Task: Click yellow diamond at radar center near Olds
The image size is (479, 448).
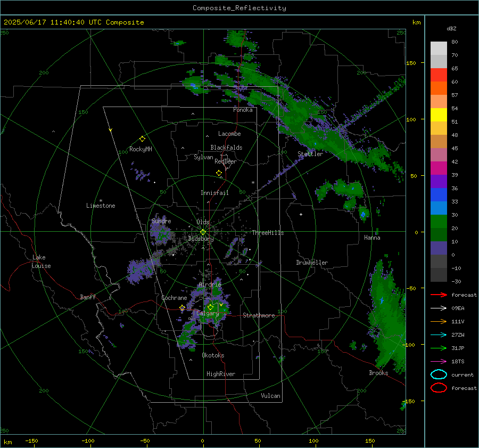Action: click(x=203, y=232)
